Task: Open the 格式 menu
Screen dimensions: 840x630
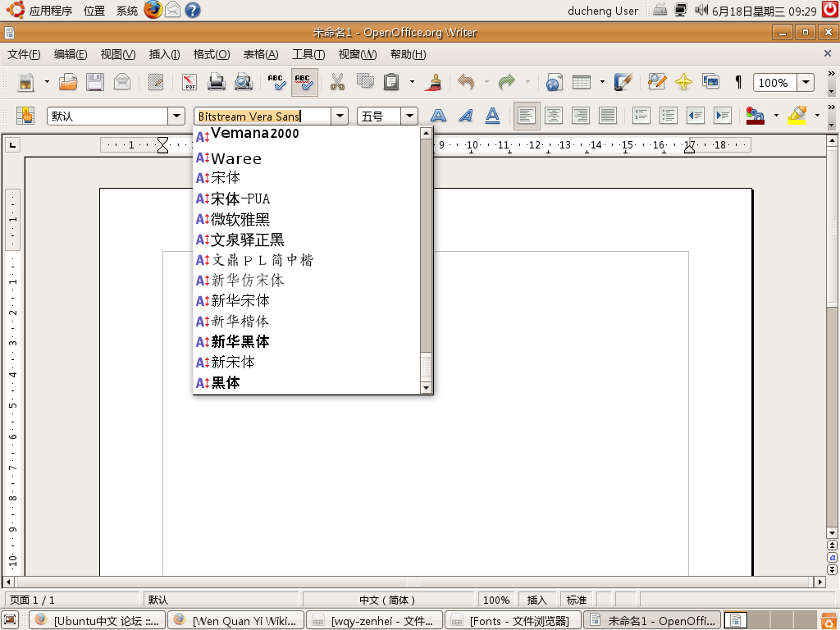Action: point(212,54)
